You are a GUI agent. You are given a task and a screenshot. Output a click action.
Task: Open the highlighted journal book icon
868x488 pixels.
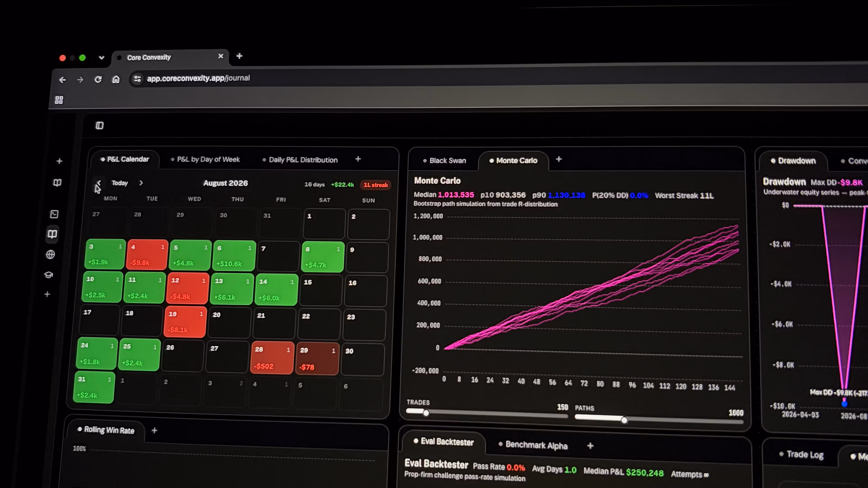pos(52,234)
